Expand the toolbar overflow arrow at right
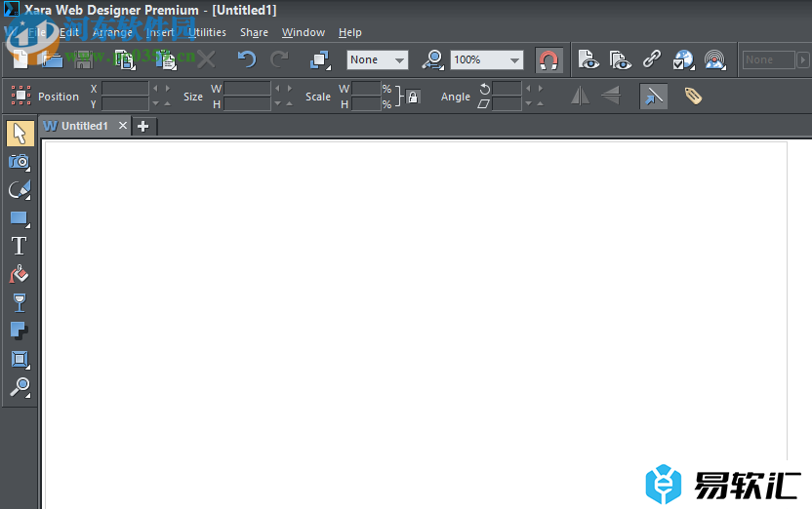The width and height of the screenshot is (812, 509). (x=802, y=60)
